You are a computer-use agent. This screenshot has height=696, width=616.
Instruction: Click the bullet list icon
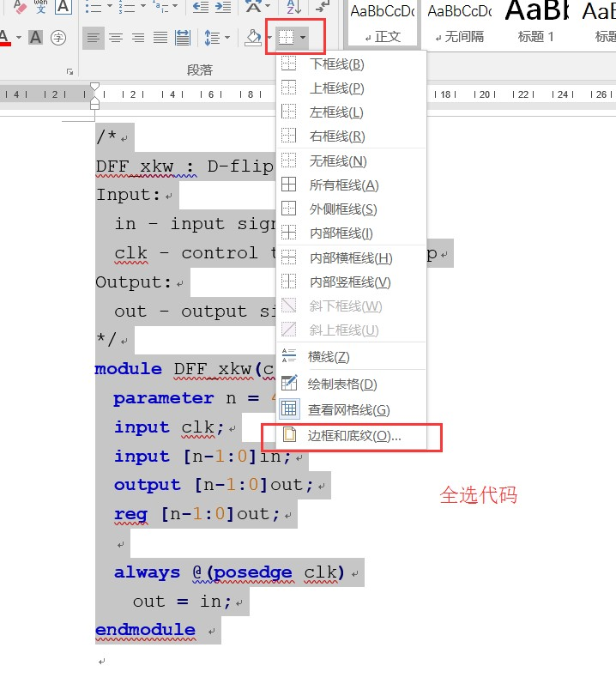point(94,6)
